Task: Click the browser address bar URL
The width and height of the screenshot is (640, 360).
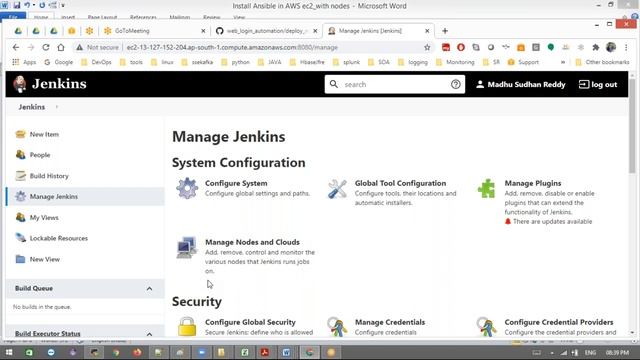Action: (232, 47)
